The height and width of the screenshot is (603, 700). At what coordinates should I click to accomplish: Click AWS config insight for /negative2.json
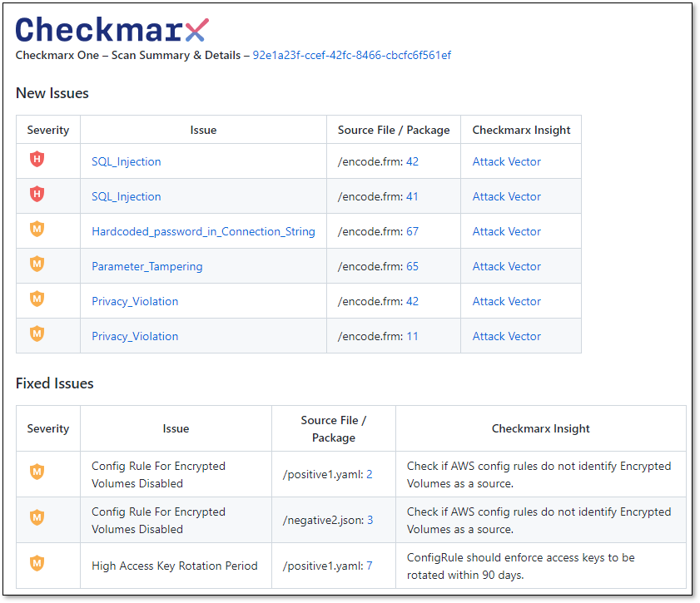(x=539, y=520)
